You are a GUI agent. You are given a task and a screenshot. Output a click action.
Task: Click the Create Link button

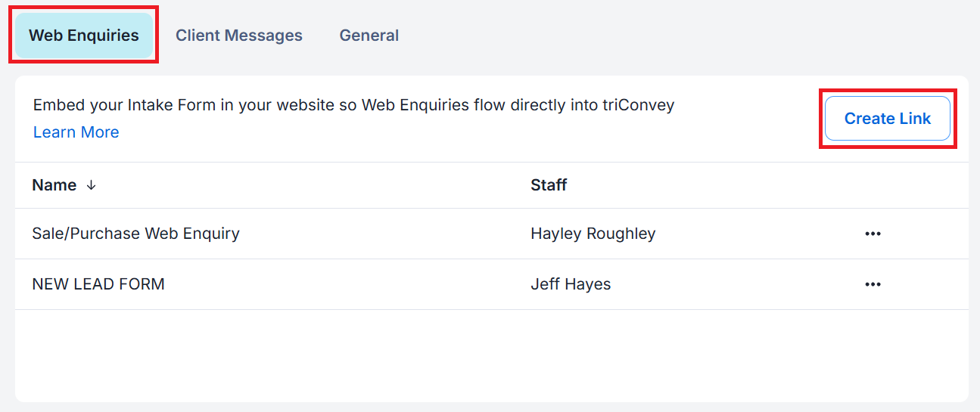coord(887,118)
